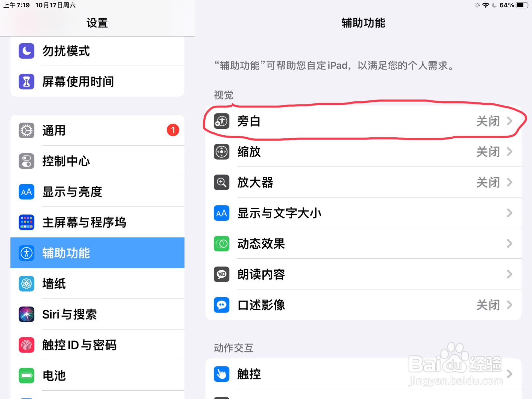
Task: Open 主屏幕与程序坞 settings item
Action: [x=97, y=222]
